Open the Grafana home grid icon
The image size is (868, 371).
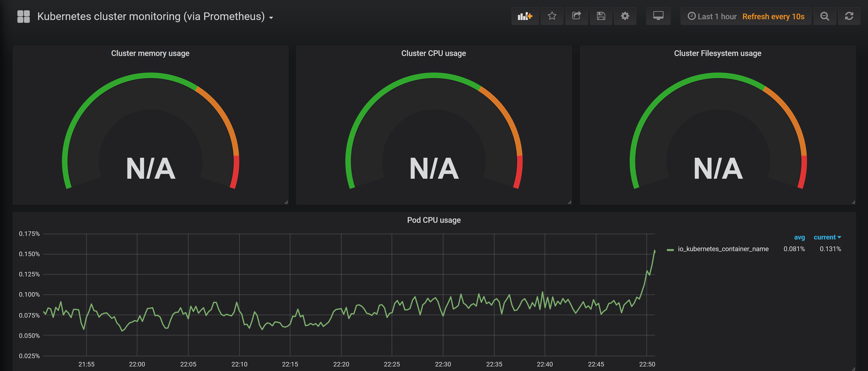click(x=24, y=16)
